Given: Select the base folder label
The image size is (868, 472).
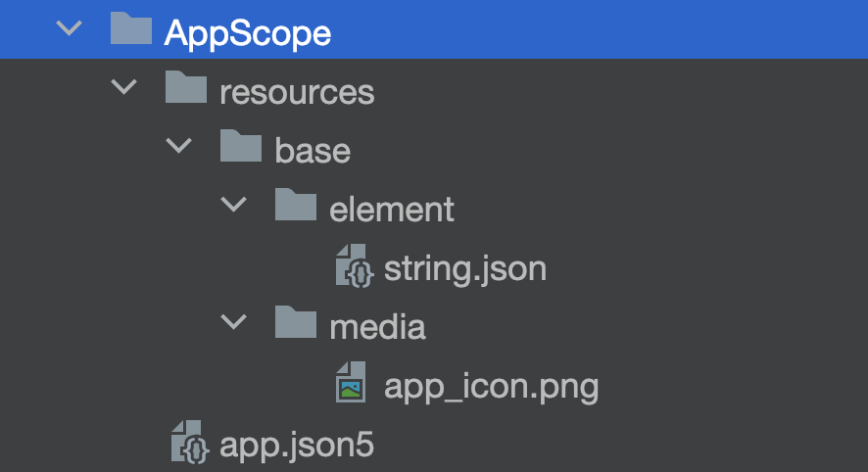Looking at the screenshot, I should click(x=313, y=151).
